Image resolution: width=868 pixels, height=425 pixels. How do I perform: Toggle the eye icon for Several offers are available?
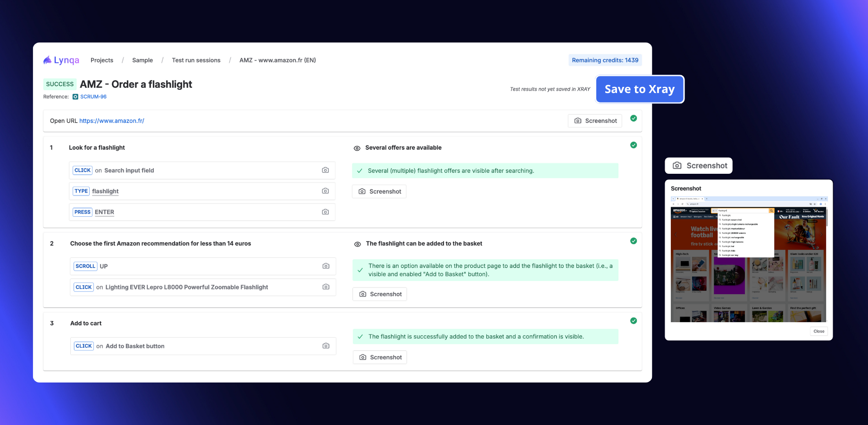coord(357,148)
